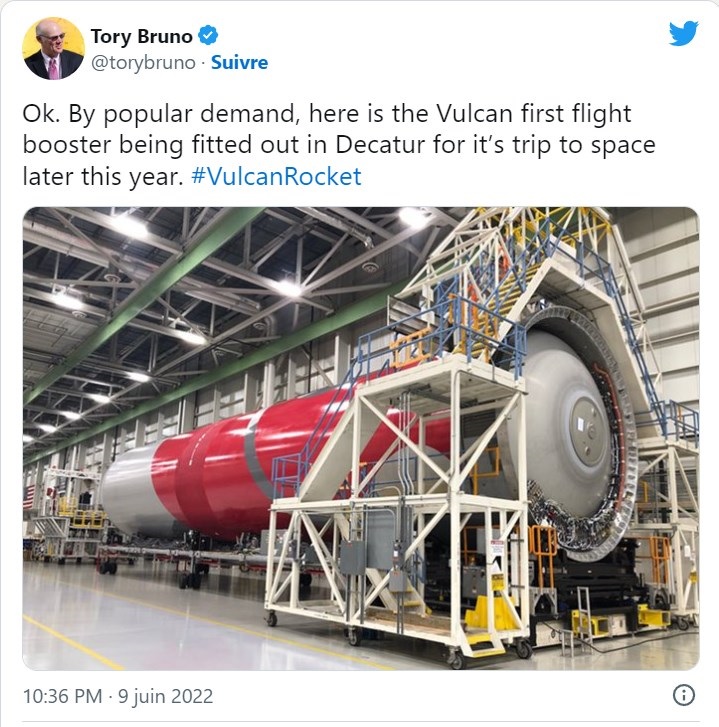
Task: Click the @torybruno handle
Action: tap(143, 63)
